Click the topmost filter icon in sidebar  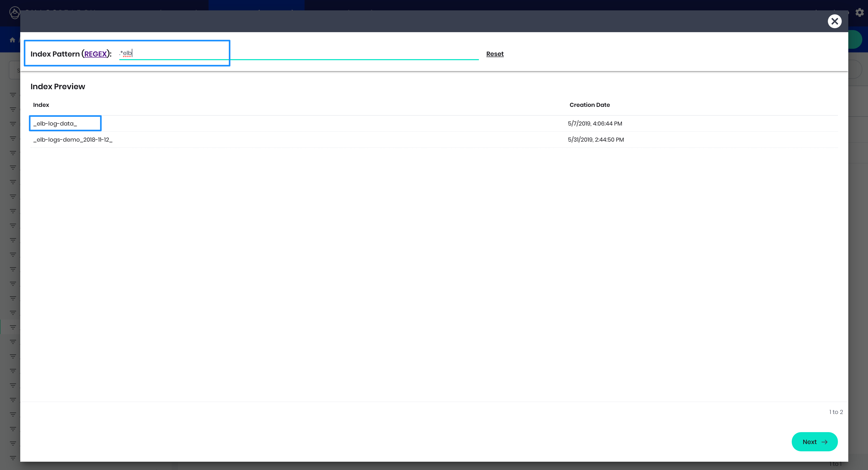(13, 95)
